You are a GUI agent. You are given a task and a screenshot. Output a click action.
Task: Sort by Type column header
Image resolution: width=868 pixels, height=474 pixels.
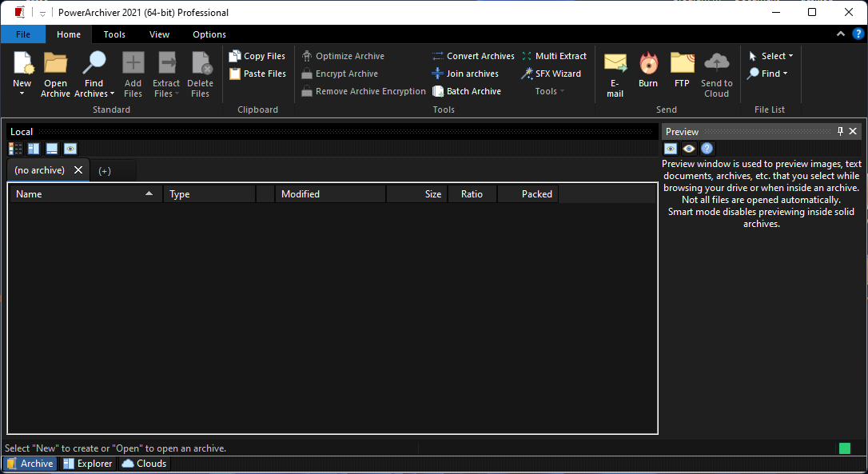click(209, 193)
